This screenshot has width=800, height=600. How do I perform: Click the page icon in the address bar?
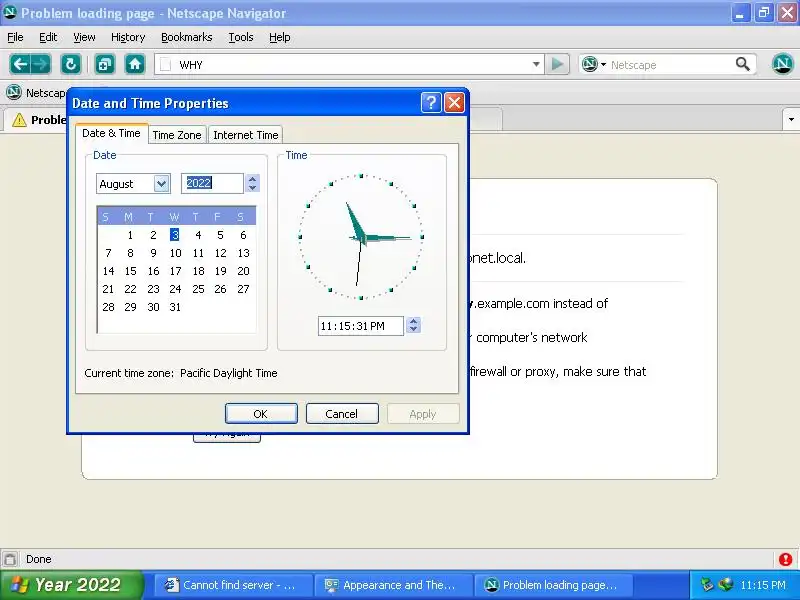coord(165,65)
